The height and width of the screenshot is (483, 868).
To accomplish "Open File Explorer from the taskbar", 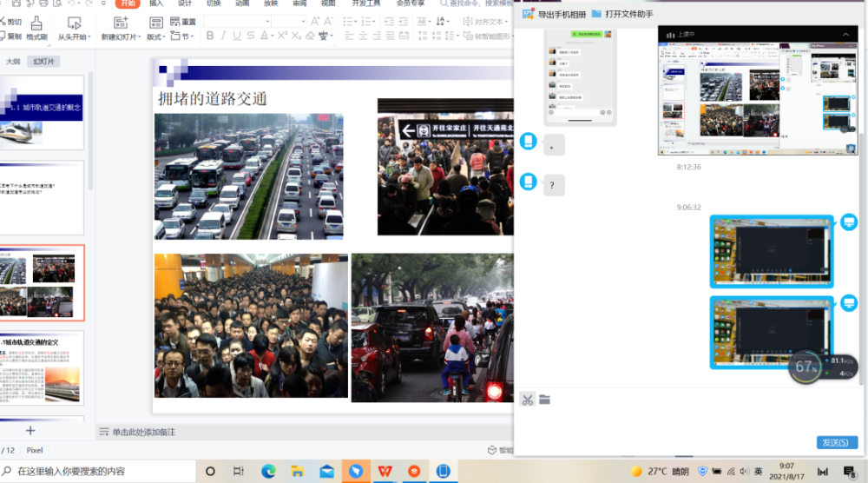I will click(x=297, y=472).
